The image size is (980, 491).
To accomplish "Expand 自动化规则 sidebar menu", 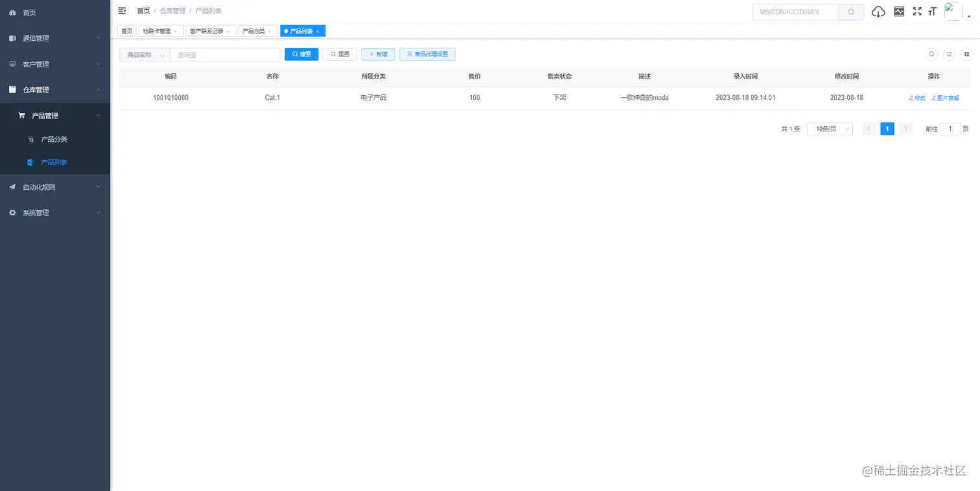I will coord(55,187).
